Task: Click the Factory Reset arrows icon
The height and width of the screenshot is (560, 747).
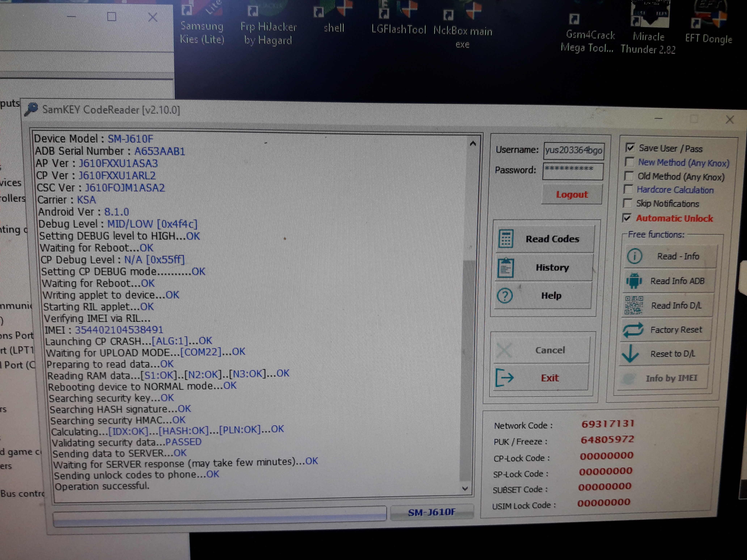Action: [x=633, y=330]
